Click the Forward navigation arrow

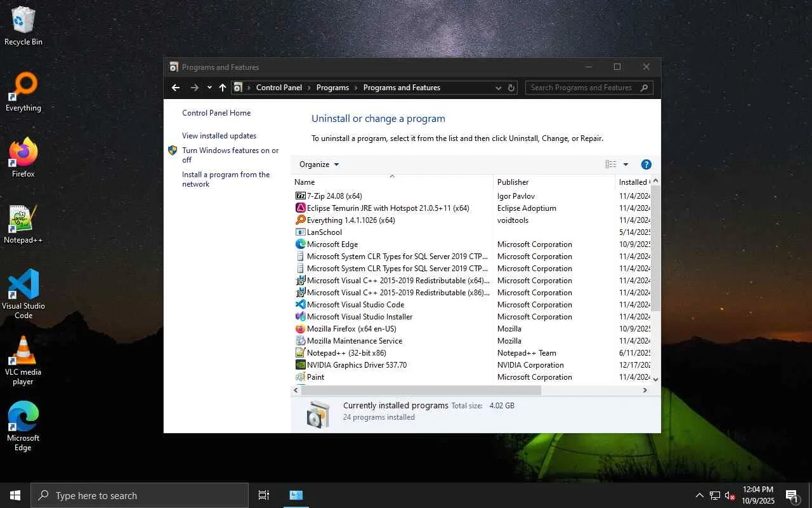pyautogui.click(x=195, y=88)
